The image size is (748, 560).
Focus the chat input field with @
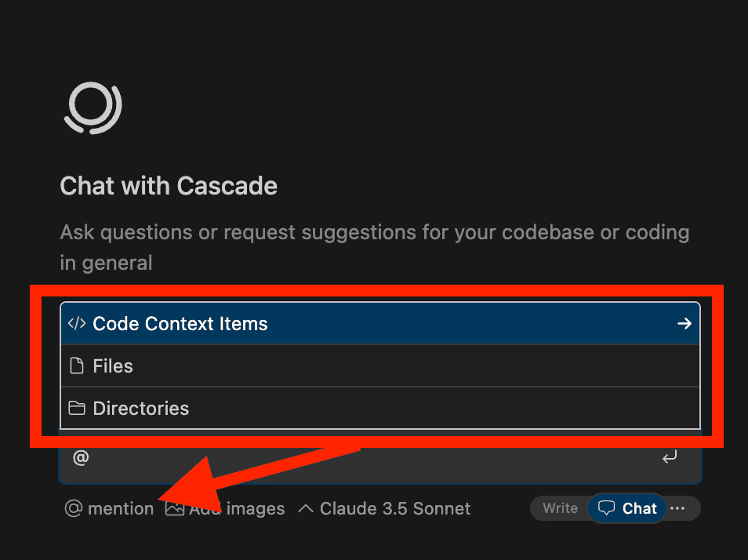pos(353,458)
